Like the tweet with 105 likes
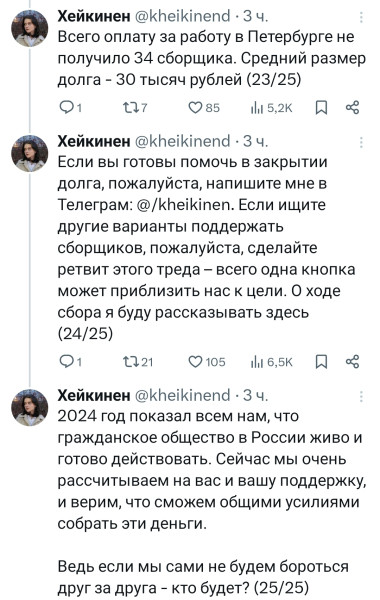This screenshot has height=600, width=380. 207,362
